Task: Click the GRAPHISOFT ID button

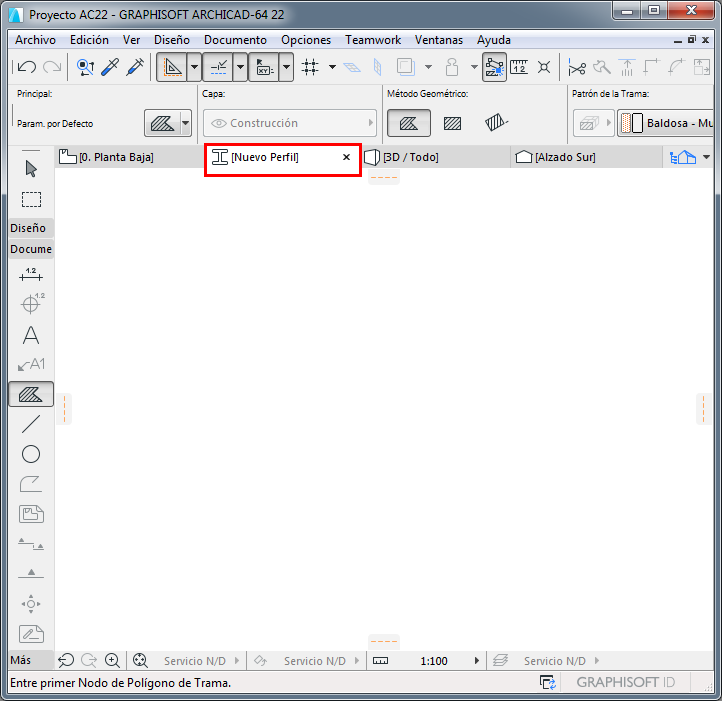Action: (625, 682)
